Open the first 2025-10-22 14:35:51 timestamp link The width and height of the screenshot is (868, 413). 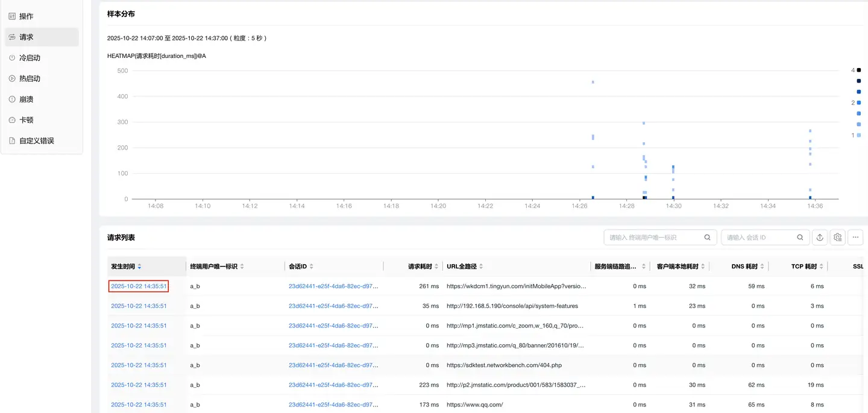pyautogui.click(x=139, y=286)
